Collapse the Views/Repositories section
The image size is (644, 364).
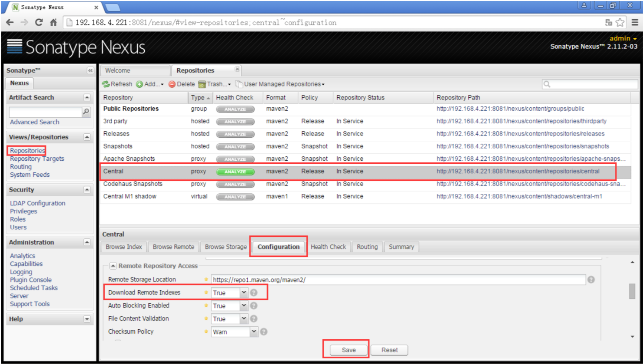87,137
